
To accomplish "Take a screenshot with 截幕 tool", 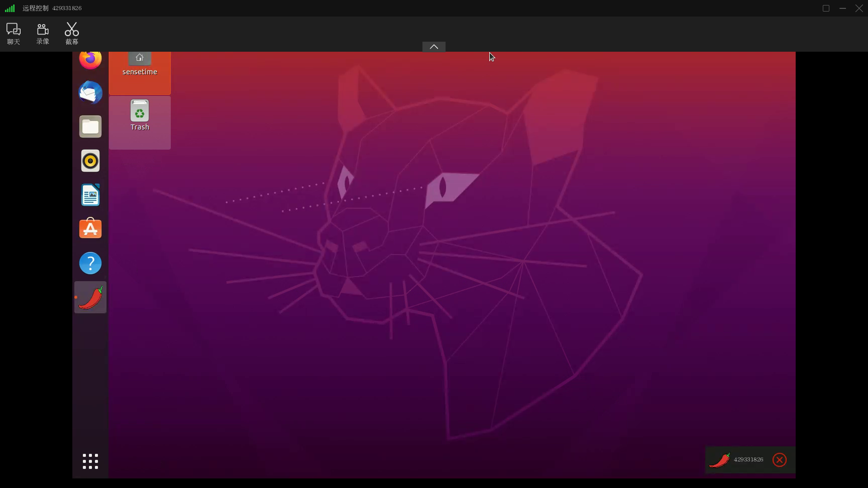I will click(72, 34).
